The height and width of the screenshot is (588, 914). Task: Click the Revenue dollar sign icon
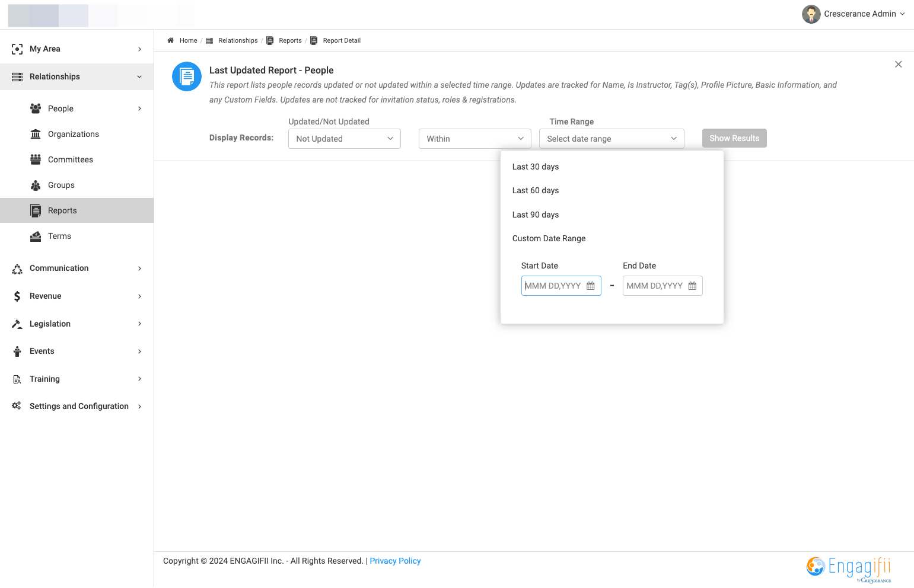[17, 296]
